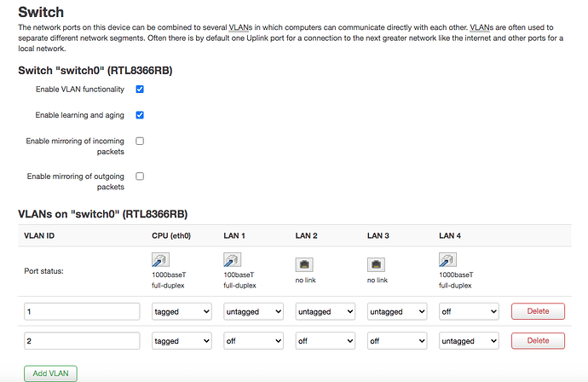Open VLAN 2 CPU (eth0) tagged dropdown

[x=182, y=341]
